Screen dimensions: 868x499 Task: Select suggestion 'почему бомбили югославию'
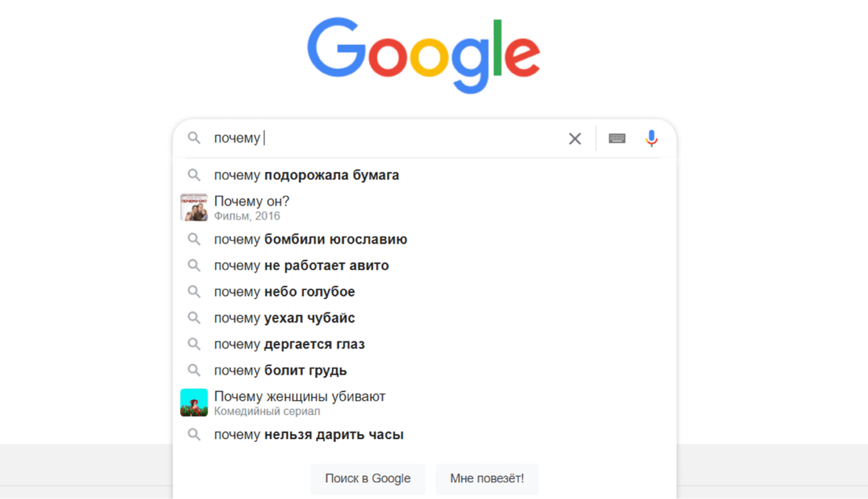pos(310,239)
